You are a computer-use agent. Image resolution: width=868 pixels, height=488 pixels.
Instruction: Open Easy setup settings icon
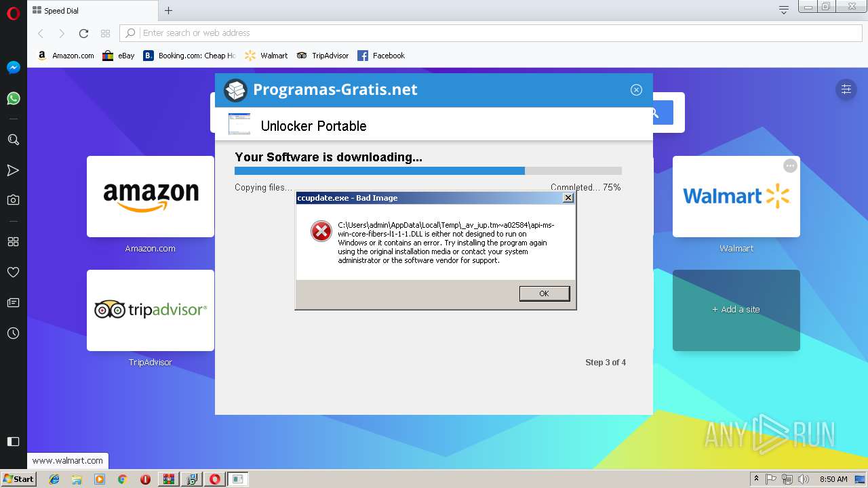[846, 89]
